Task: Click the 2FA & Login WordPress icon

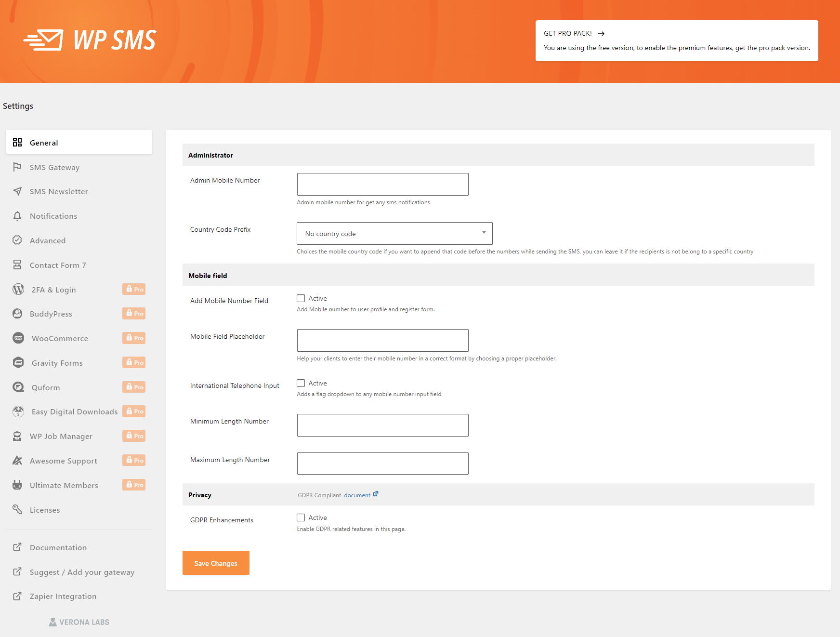Action: 18,289
